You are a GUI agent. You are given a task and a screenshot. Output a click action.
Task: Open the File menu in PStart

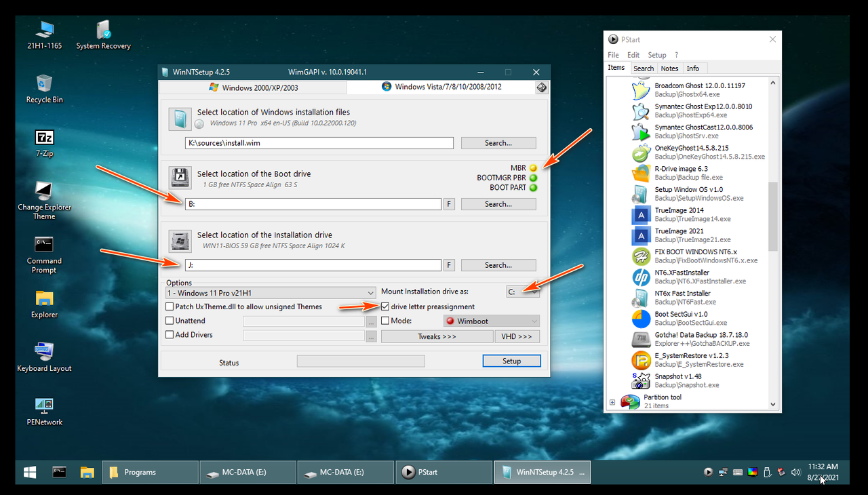coord(613,55)
